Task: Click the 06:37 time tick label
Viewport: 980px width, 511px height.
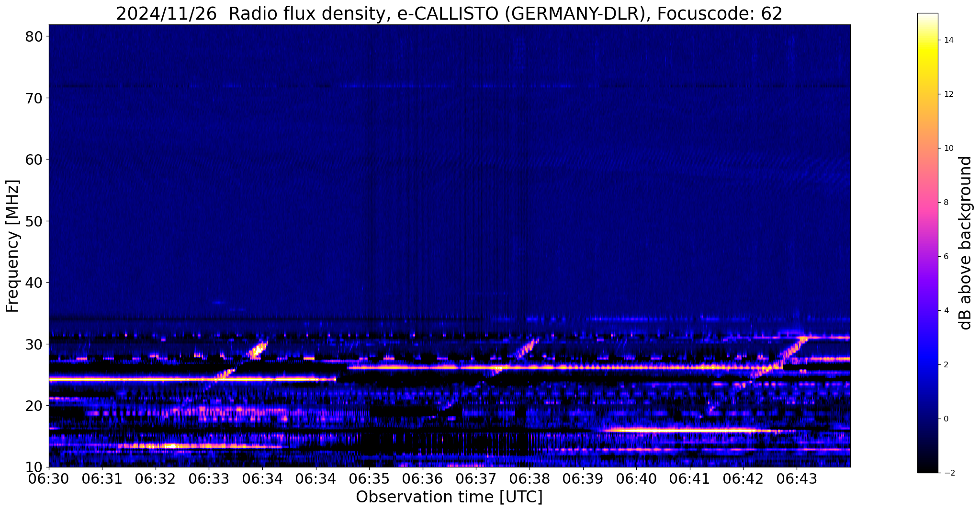Action: point(476,479)
